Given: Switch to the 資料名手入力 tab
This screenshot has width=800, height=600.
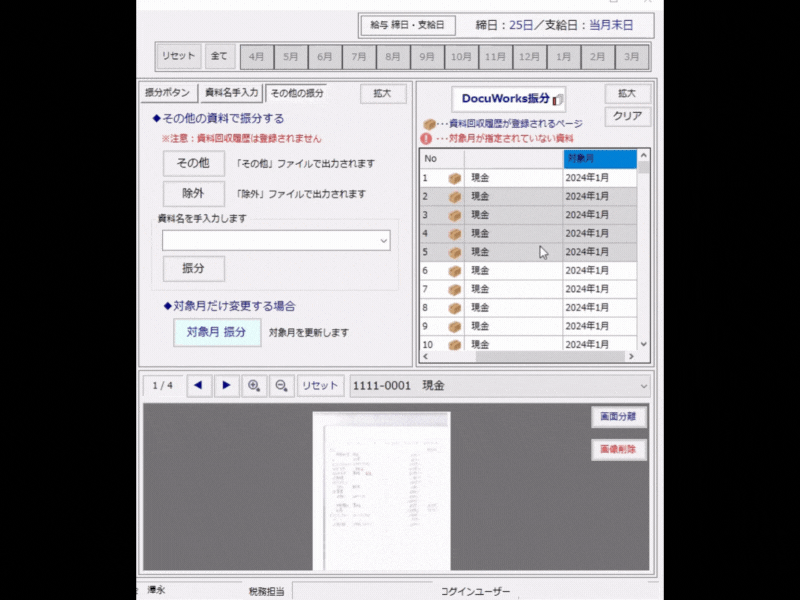Looking at the screenshot, I should click(x=231, y=93).
